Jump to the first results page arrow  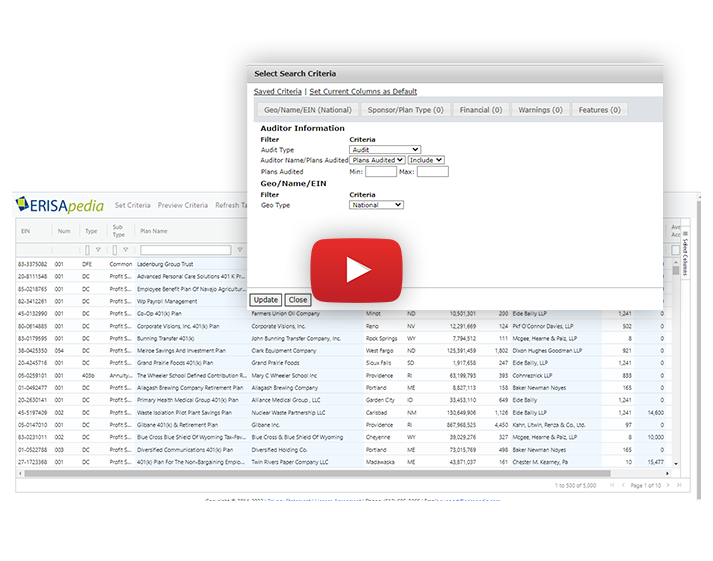[612, 485]
